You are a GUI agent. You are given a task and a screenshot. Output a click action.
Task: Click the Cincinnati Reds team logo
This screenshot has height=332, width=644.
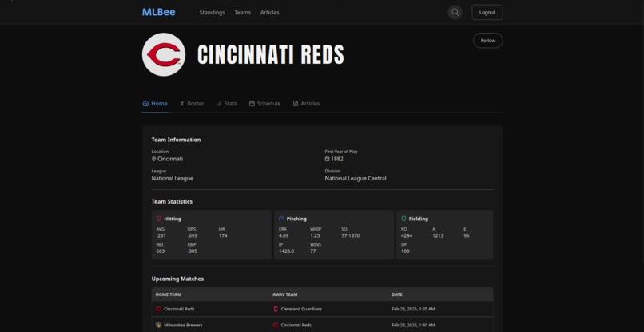[x=164, y=54]
